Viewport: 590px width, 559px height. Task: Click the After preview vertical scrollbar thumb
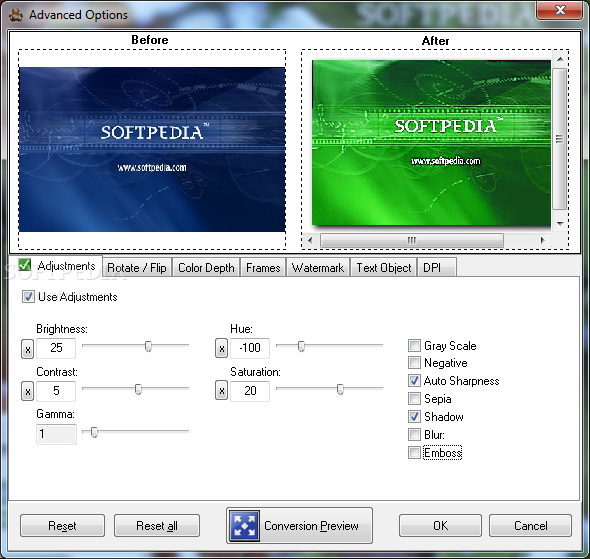pos(560,138)
